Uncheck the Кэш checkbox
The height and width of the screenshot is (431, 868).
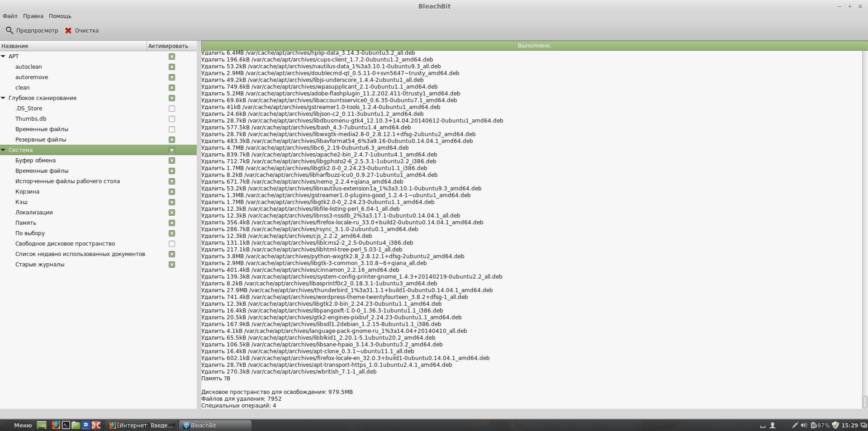172,202
